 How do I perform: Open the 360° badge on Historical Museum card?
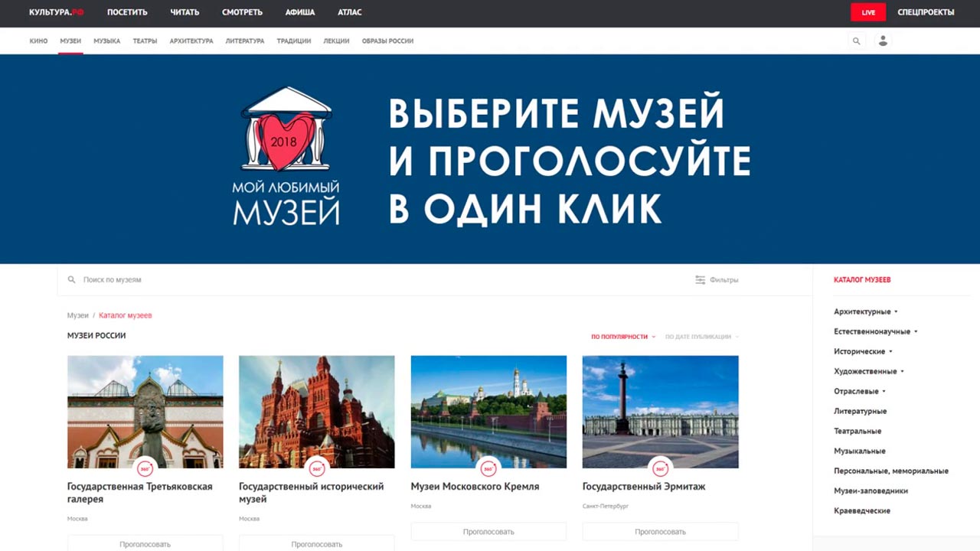[317, 468]
